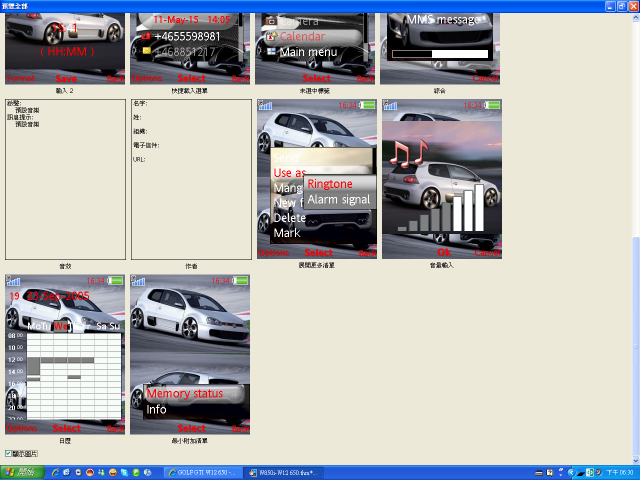Select the Ringtone and Alarm signal popup preview
The width and height of the screenshot is (640, 480).
(x=317, y=179)
